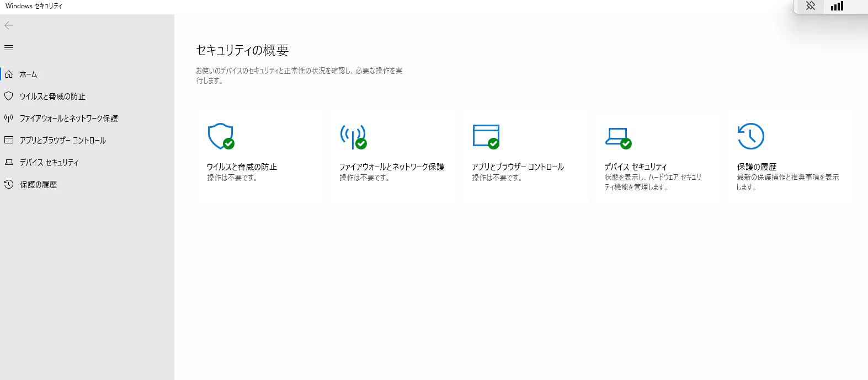Image resolution: width=868 pixels, height=380 pixels.
Task: Click the large shield icon with green check
Action: coord(221,136)
